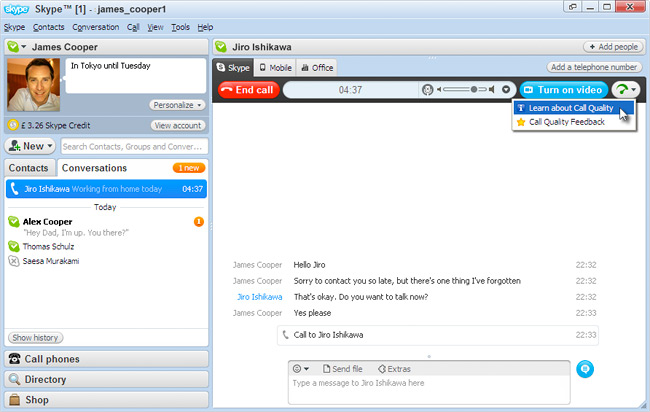Click the Search Contacts, Groups and Conversations field

[x=135, y=146]
